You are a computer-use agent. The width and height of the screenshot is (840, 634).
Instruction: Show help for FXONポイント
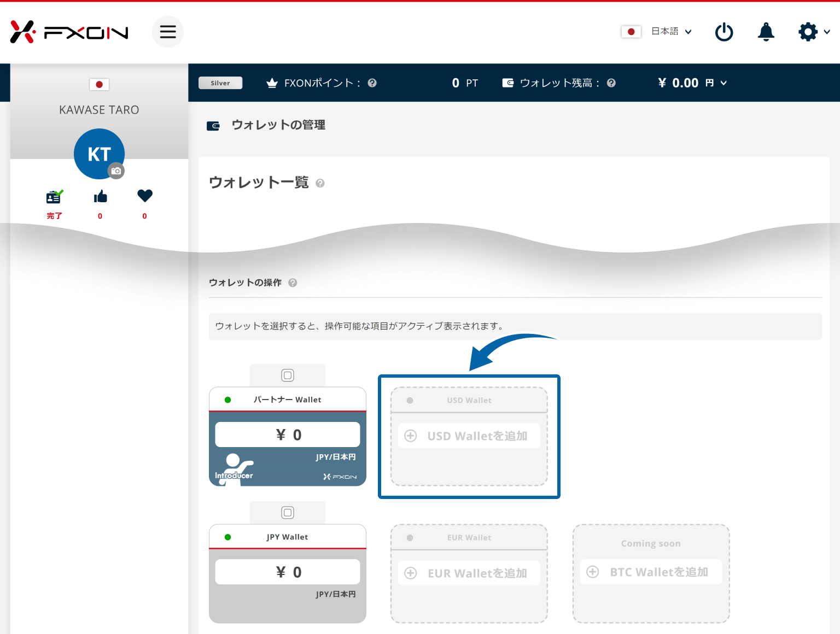click(372, 83)
